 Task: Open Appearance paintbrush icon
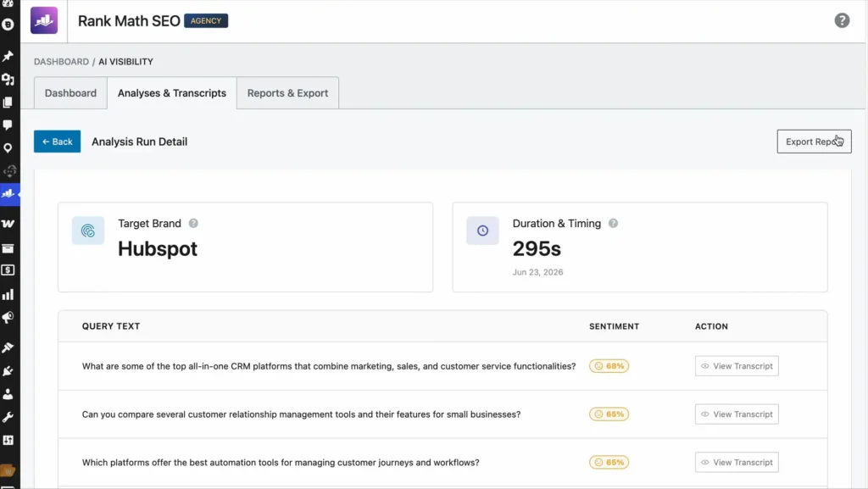click(8, 347)
